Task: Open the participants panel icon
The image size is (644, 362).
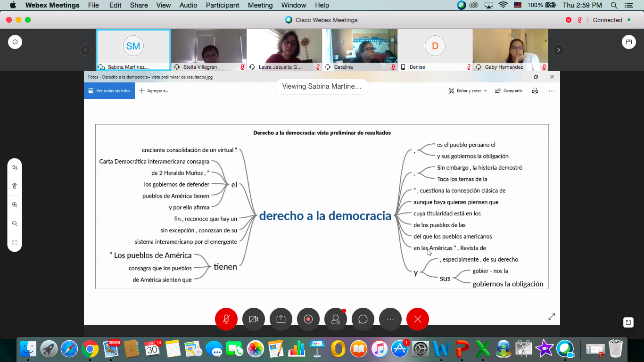Action: click(x=336, y=319)
